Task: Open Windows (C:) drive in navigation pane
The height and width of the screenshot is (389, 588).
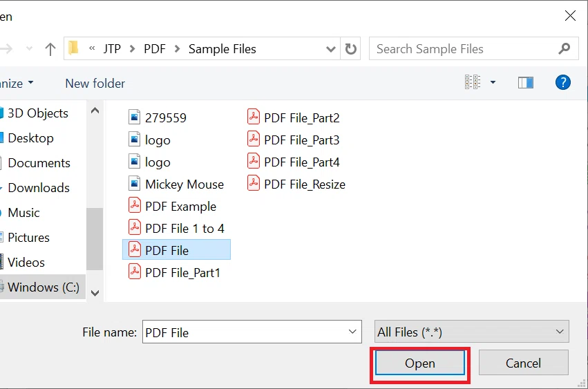Action: coord(43,287)
